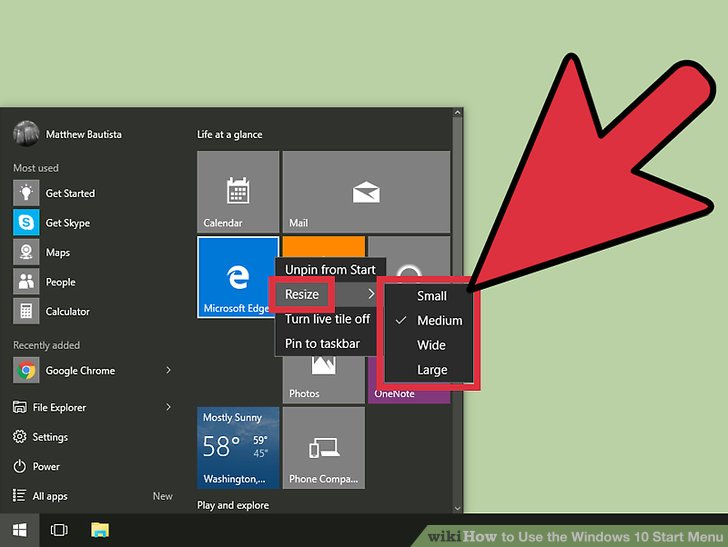Click the Get Started text label
The image size is (728, 547).
point(70,193)
